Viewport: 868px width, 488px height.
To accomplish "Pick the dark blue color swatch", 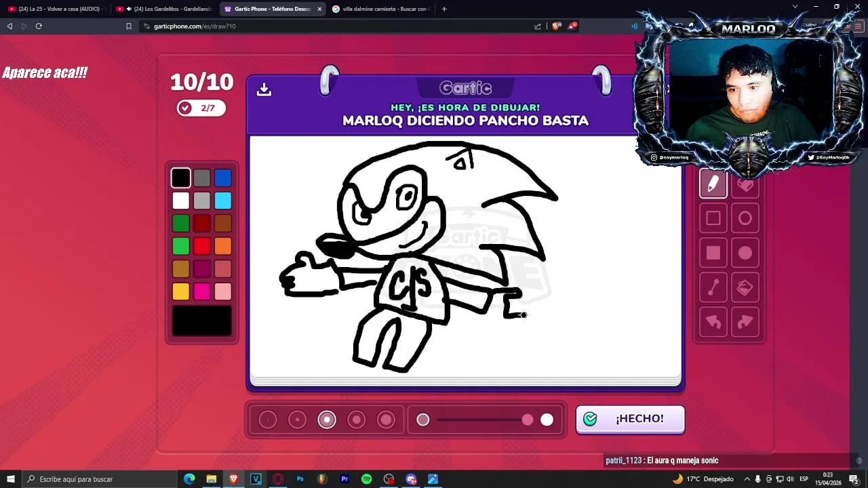I will 223,178.
